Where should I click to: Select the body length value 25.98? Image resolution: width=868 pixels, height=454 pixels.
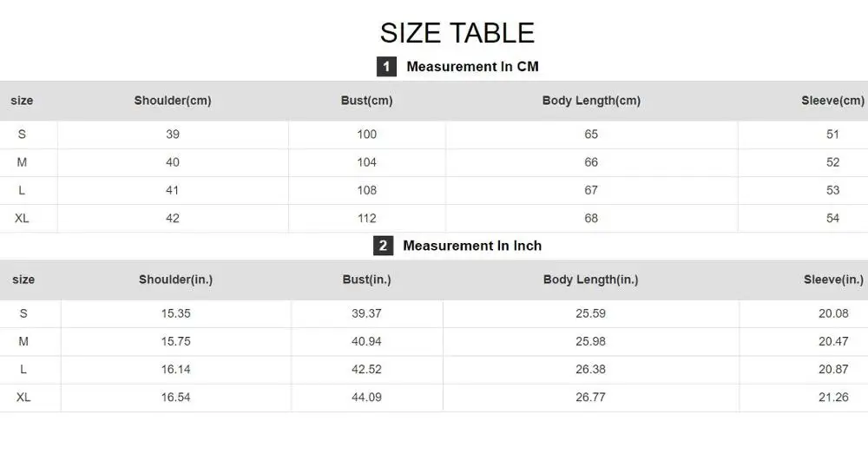pos(590,341)
